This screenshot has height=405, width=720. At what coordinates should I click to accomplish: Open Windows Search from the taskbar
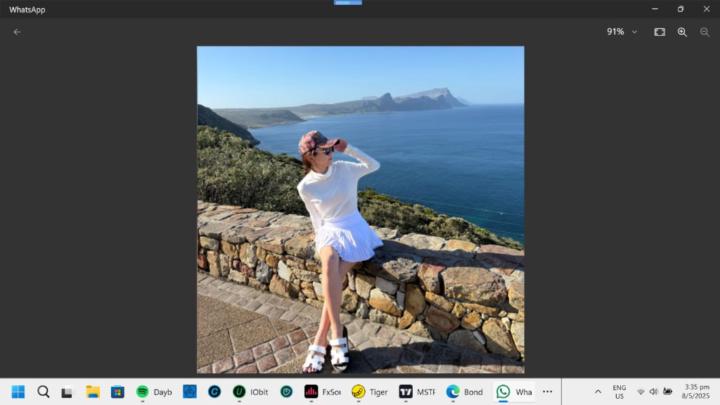pyautogui.click(x=43, y=392)
